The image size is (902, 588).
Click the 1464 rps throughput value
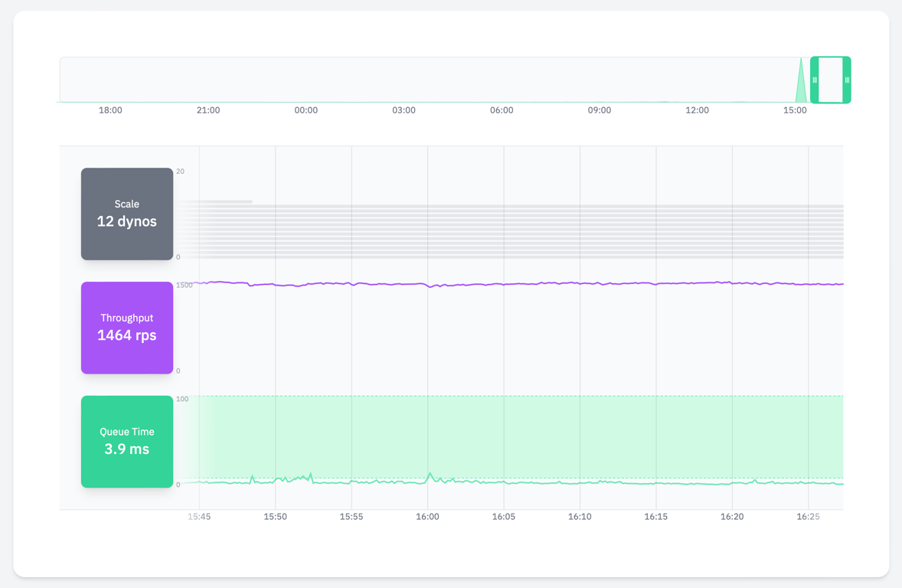[x=127, y=335]
